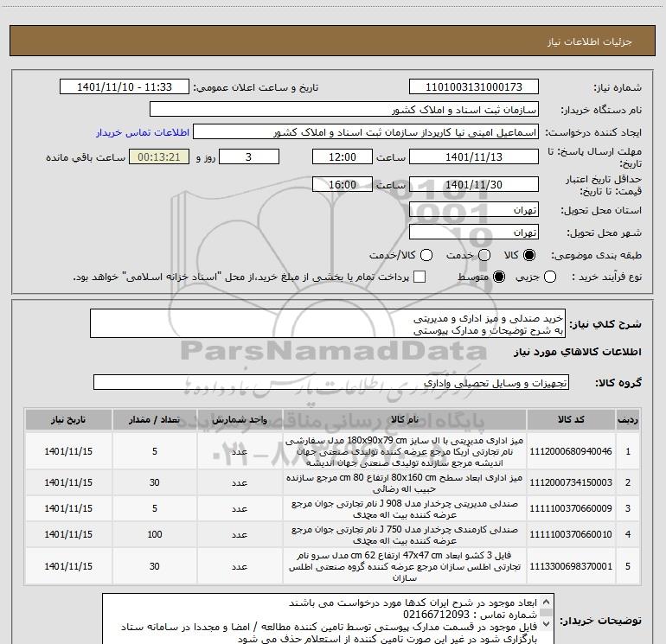Screen dimensions: 666x644
Task: Click product code 1111100370660010
Action: tap(571, 534)
